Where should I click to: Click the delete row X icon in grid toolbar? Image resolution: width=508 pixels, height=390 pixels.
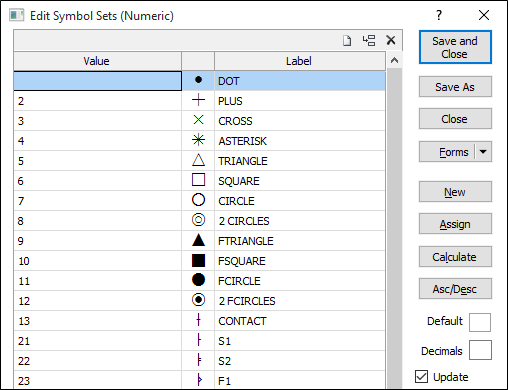tap(391, 40)
